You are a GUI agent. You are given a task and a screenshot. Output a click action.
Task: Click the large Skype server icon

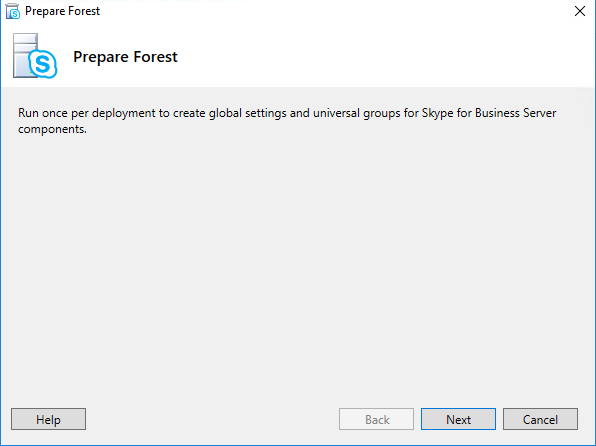pyautogui.click(x=35, y=56)
